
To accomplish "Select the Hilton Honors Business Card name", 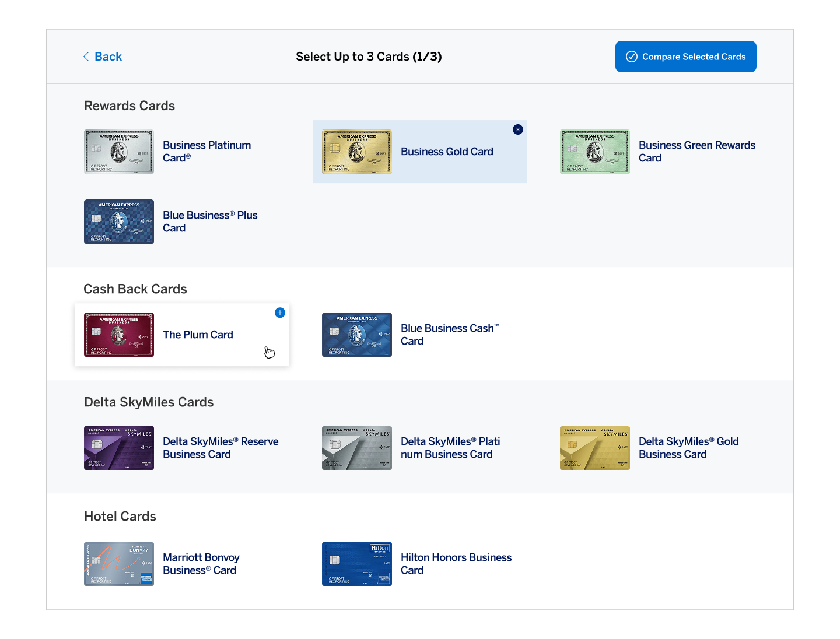I will pyautogui.click(x=456, y=564).
